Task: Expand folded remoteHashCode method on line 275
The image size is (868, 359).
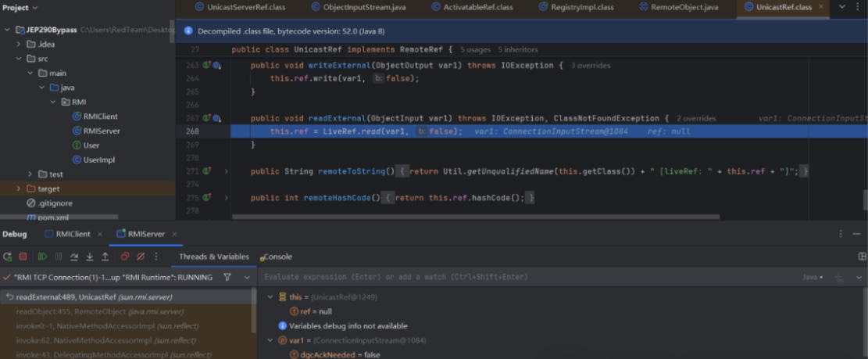Action: tap(226, 197)
